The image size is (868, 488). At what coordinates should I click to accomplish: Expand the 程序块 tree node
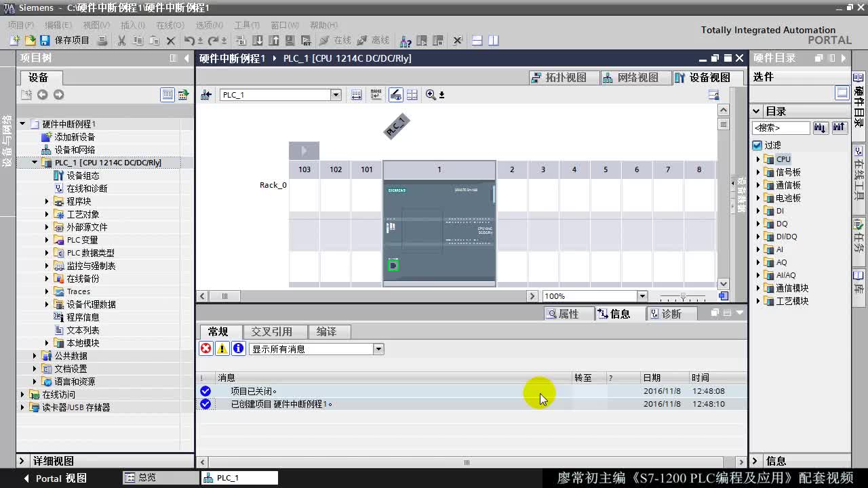(47, 201)
